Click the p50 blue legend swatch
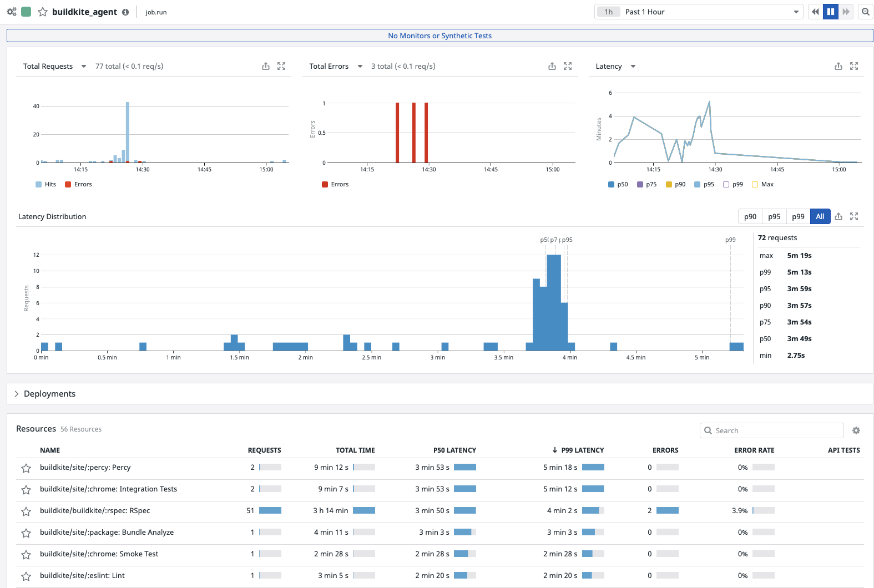 [611, 185]
